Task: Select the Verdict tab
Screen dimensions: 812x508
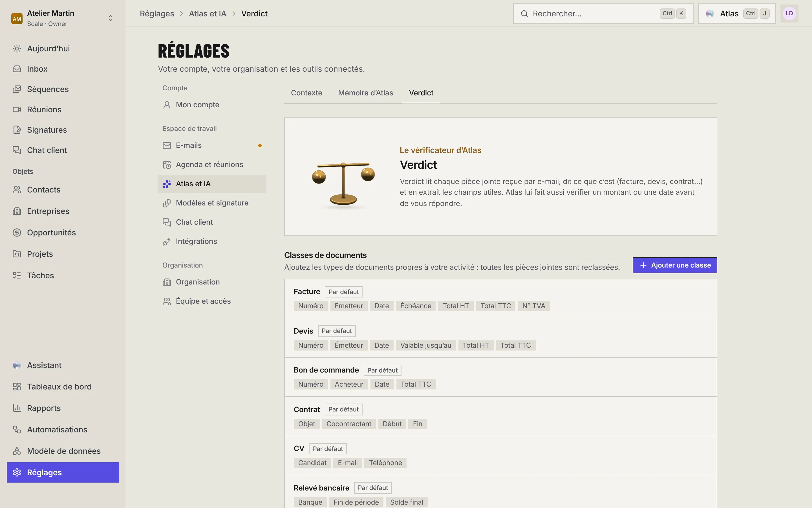Action: click(421, 93)
